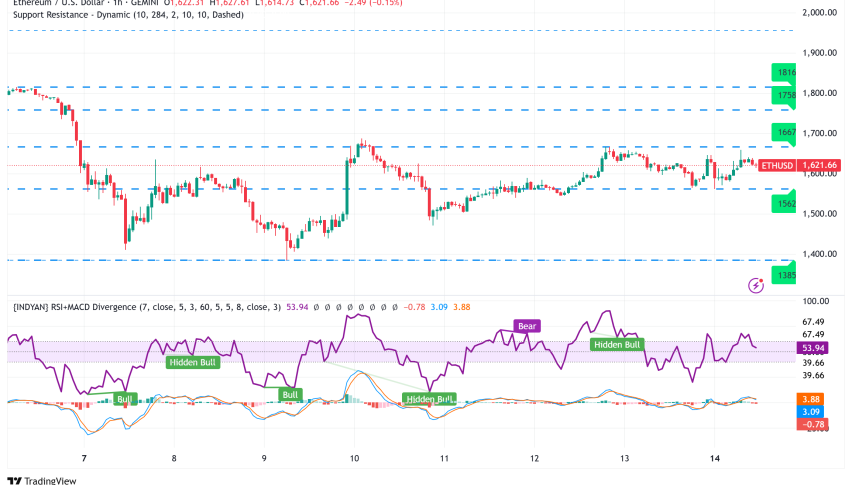Click the red -0.78 axis label
Viewport: 852px width, 485px height.
[x=813, y=424]
